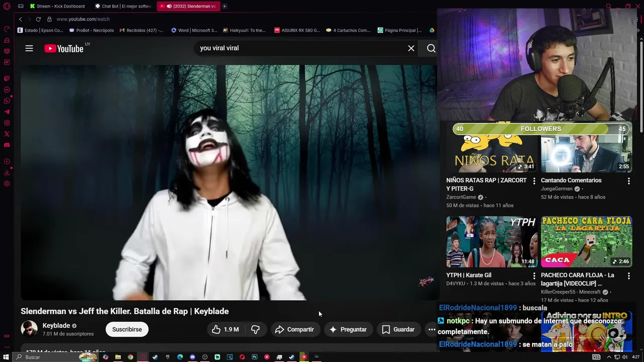644x362 pixels.
Task: Go to YouTube home via logo
Action: click(64, 48)
